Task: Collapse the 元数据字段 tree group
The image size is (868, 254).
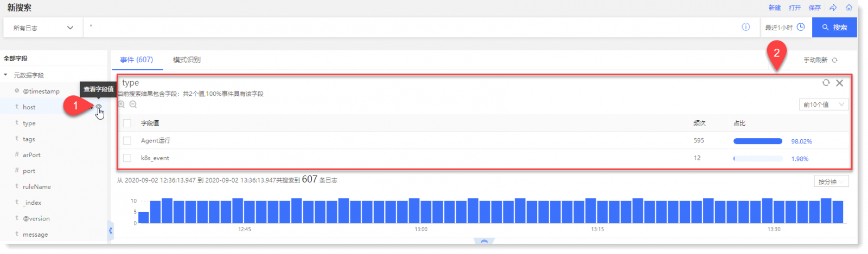Action: 5,75
